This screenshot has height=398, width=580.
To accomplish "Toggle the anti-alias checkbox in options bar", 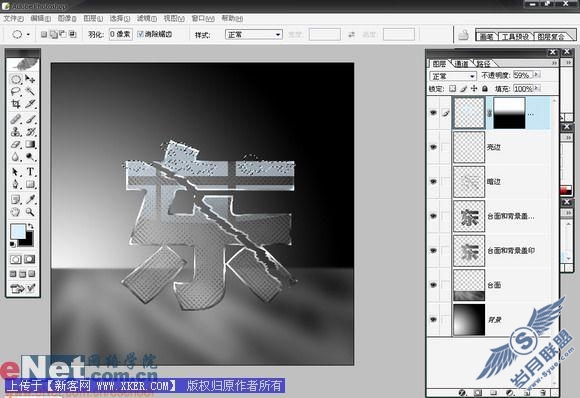I will (140, 34).
